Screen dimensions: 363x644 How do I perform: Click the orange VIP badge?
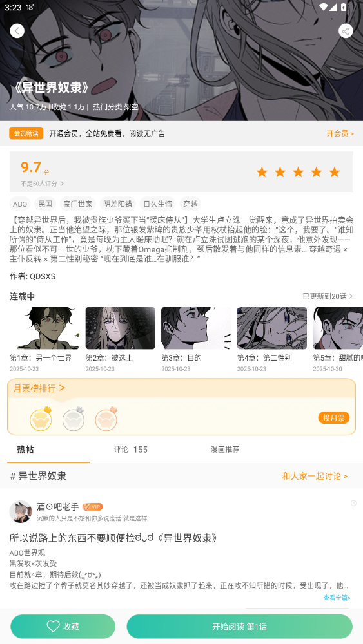click(92, 507)
